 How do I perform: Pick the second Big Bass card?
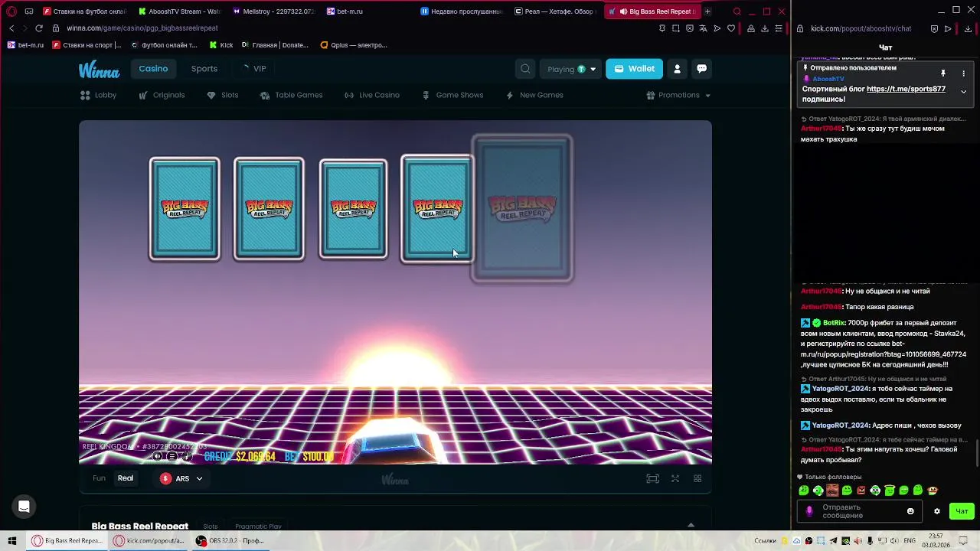(269, 209)
